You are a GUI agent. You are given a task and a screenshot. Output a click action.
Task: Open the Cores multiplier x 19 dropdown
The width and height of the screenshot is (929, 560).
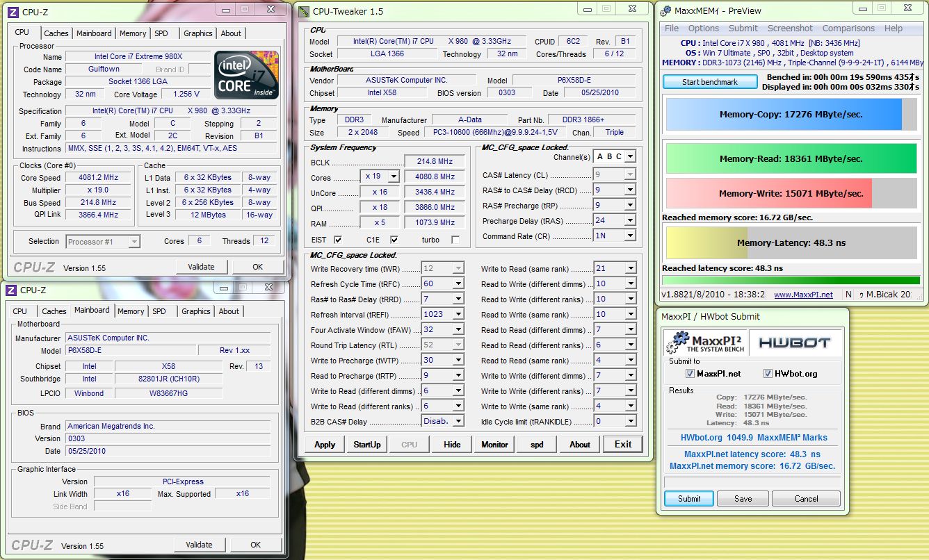393,177
